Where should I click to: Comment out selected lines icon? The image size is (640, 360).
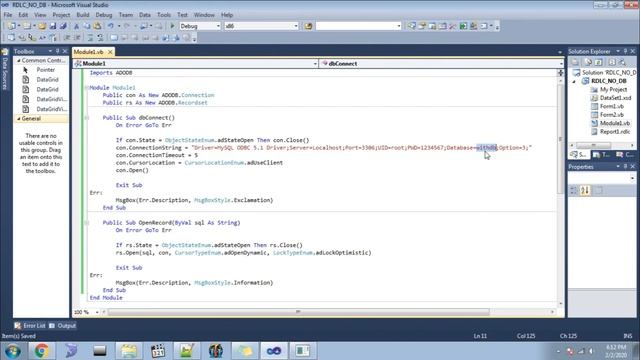[90, 38]
